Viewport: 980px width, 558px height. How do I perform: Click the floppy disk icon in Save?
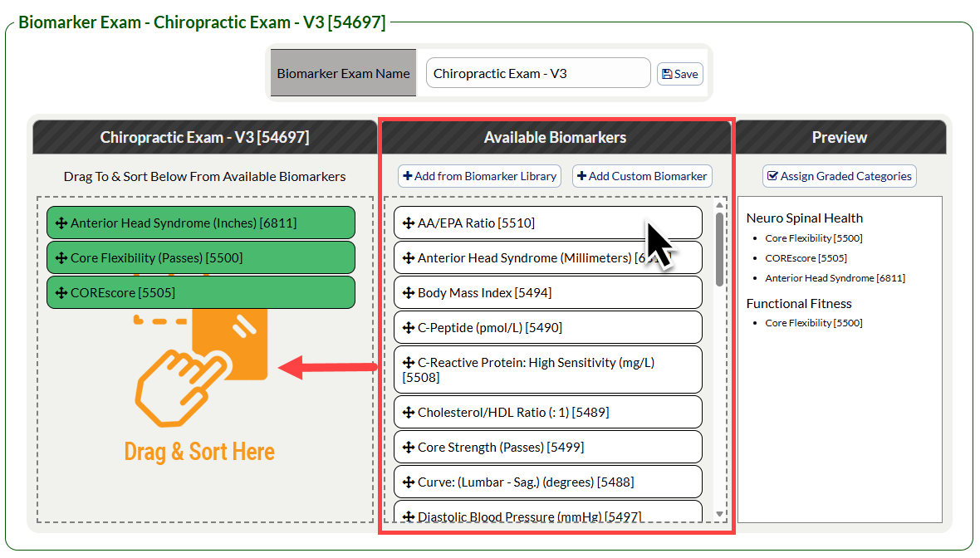click(x=667, y=74)
